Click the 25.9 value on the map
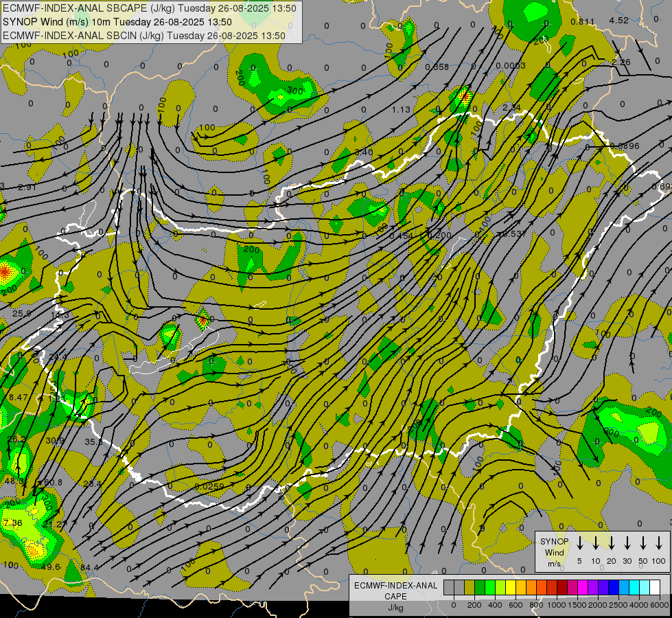The height and width of the screenshot is (618, 672). pyautogui.click(x=21, y=314)
